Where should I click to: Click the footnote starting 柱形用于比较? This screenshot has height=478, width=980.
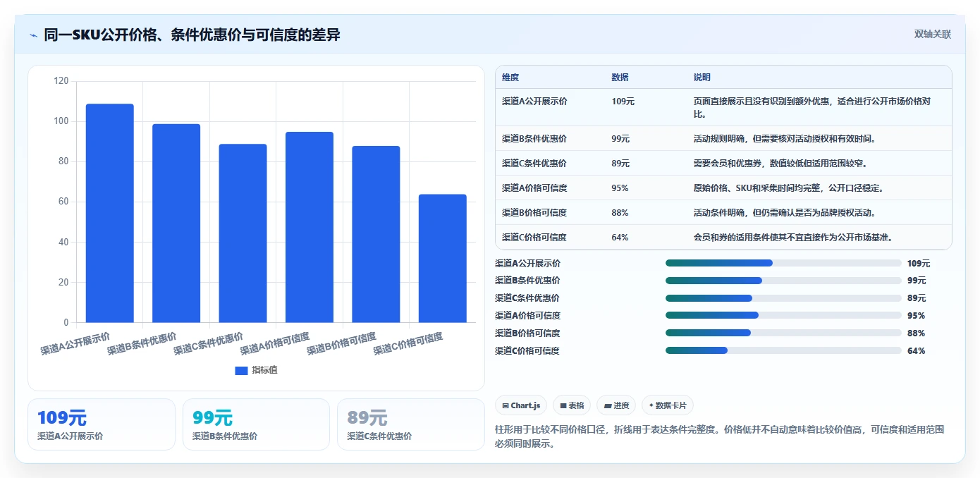[721, 436]
